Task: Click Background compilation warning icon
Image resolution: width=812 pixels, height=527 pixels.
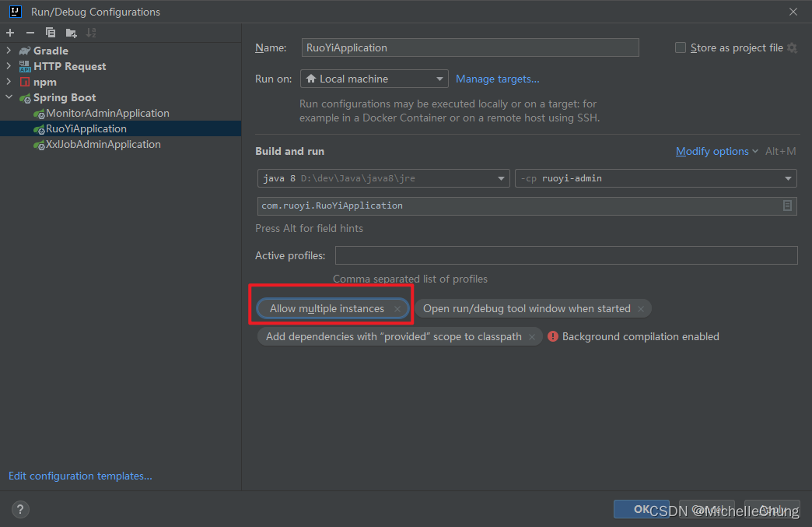Action: click(x=553, y=336)
